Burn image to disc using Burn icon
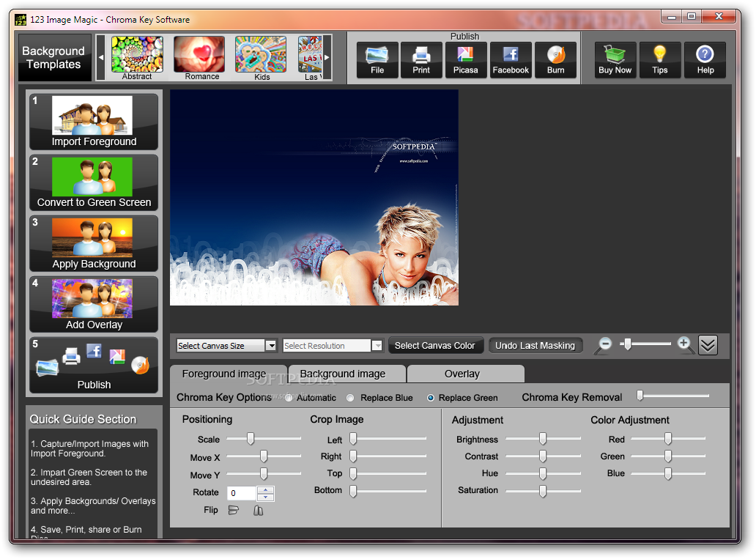Image resolution: width=756 pixels, height=559 pixels. click(x=555, y=60)
